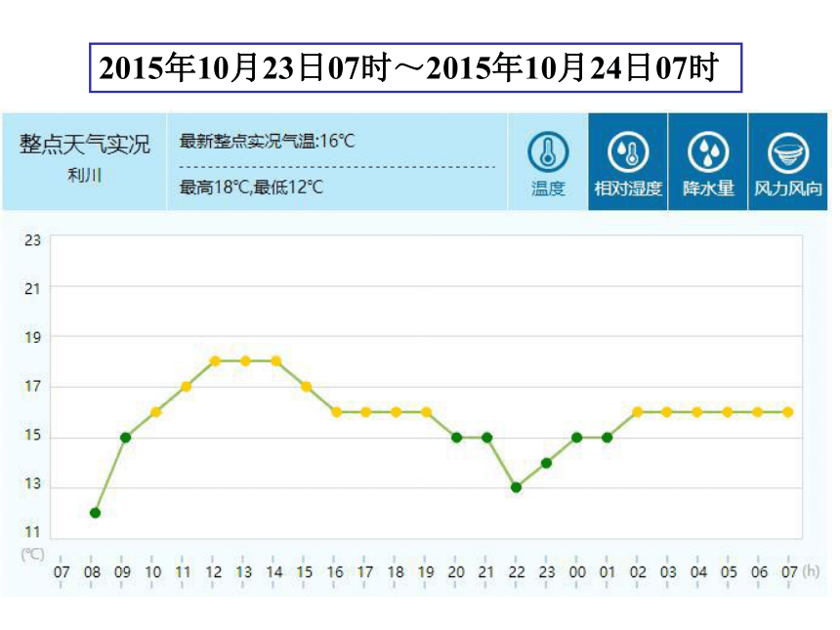Click the y-axis label 19
The height and width of the screenshot is (630, 840).
[32, 338]
